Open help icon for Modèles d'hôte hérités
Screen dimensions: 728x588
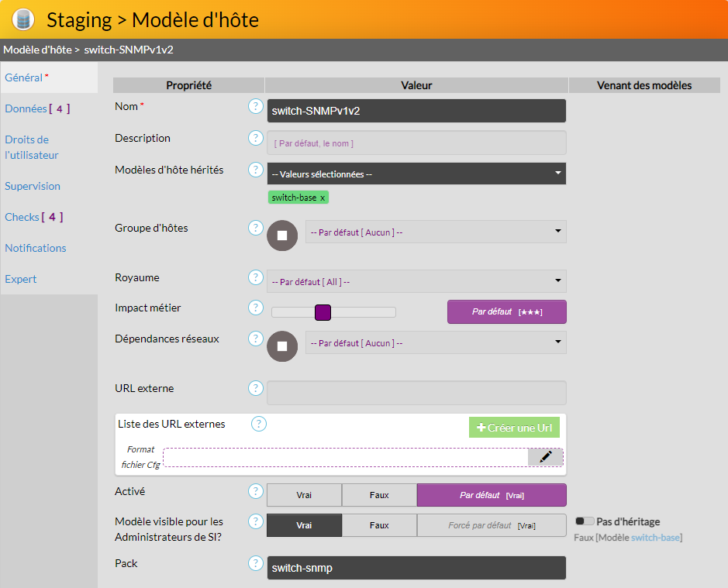click(x=256, y=169)
